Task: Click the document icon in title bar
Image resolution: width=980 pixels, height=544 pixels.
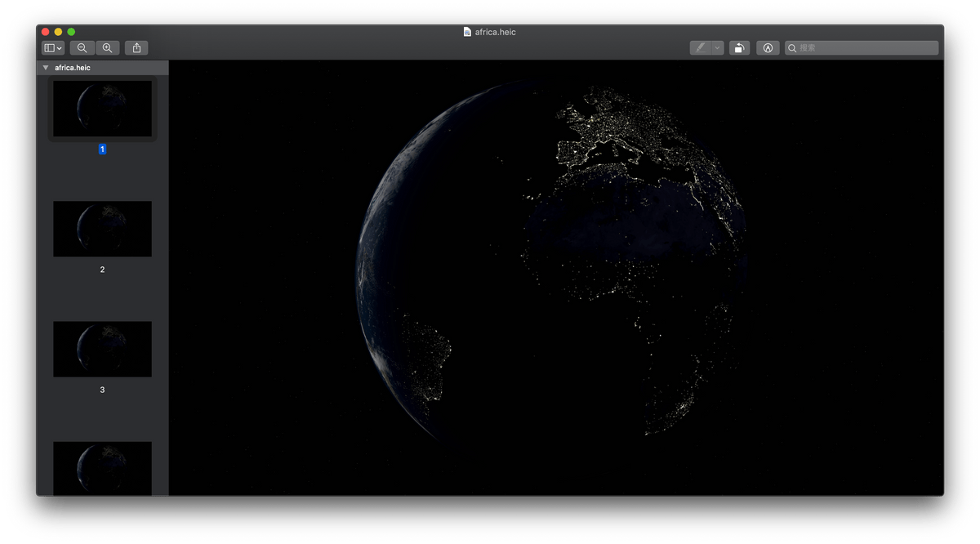Action: (x=467, y=32)
